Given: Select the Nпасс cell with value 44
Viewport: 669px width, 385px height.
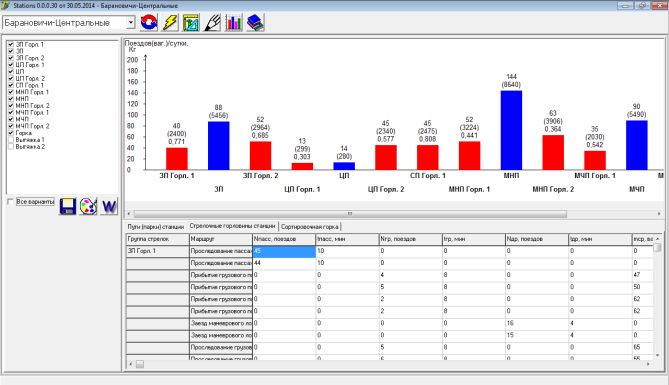Looking at the screenshot, I should click(x=284, y=263).
